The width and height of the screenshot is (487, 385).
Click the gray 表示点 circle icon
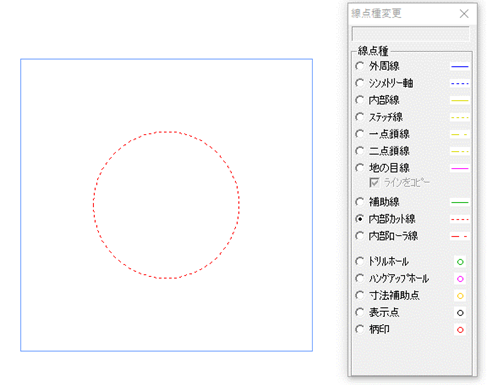click(460, 313)
